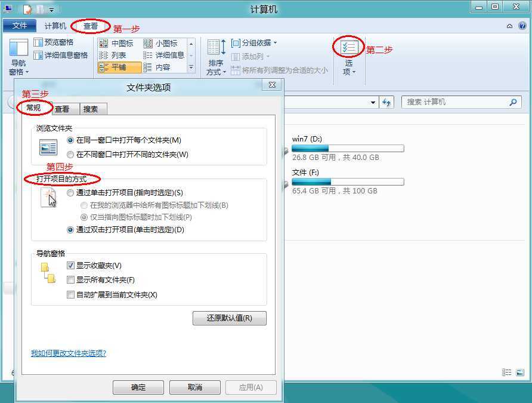
Task: Open the quick access toolbar customize dropdown
Action: pos(51,10)
